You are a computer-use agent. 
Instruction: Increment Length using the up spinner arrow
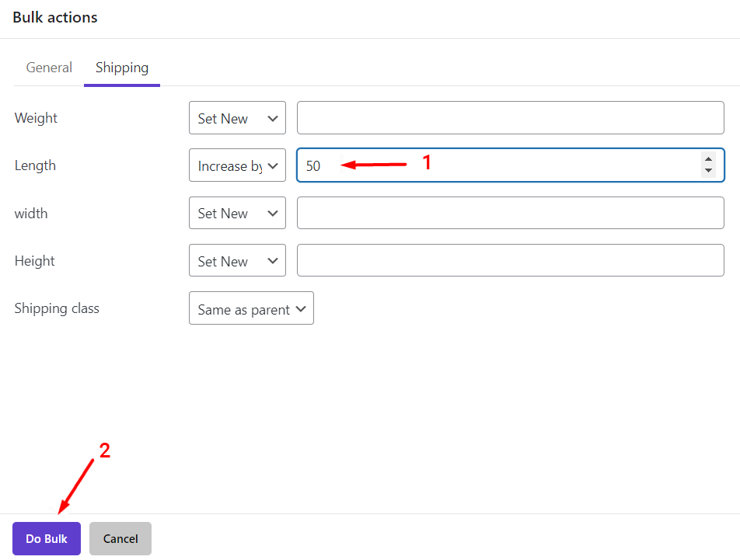tap(708, 159)
